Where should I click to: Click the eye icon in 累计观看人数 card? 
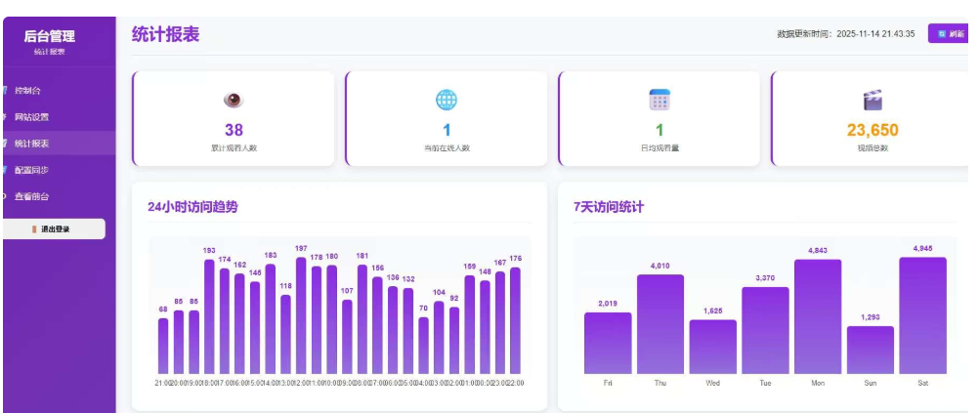[x=234, y=100]
